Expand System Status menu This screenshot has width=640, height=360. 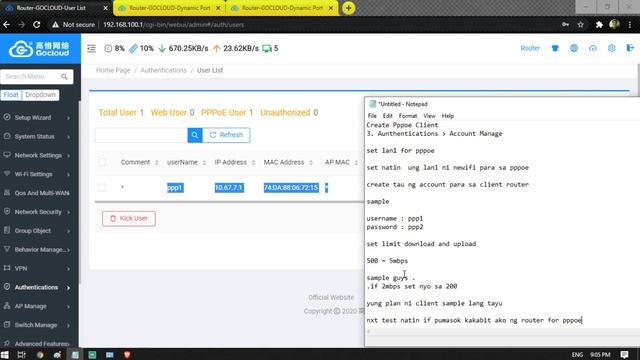click(x=39, y=136)
